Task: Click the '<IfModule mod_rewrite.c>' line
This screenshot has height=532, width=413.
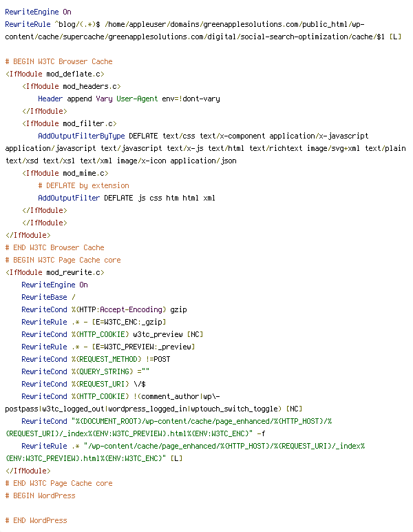Action: (54, 272)
